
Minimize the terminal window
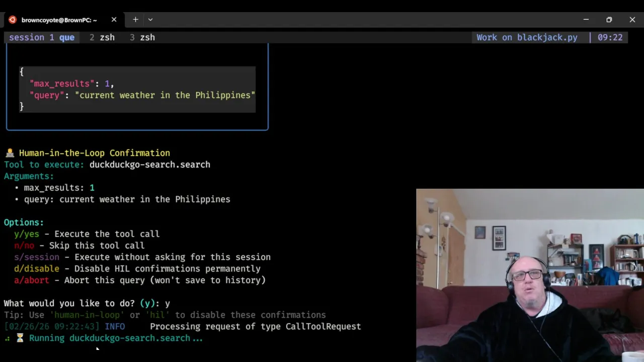click(586, 20)
